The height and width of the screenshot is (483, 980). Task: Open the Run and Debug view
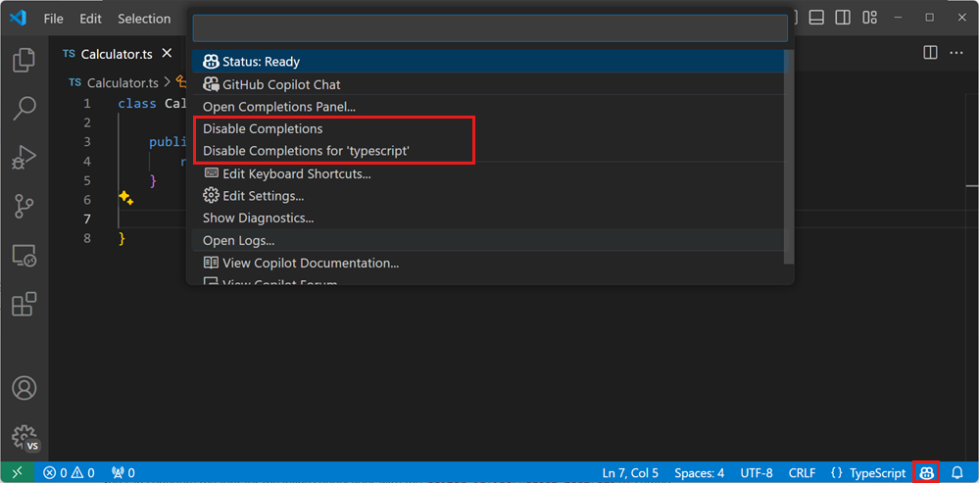coord(24,157)
